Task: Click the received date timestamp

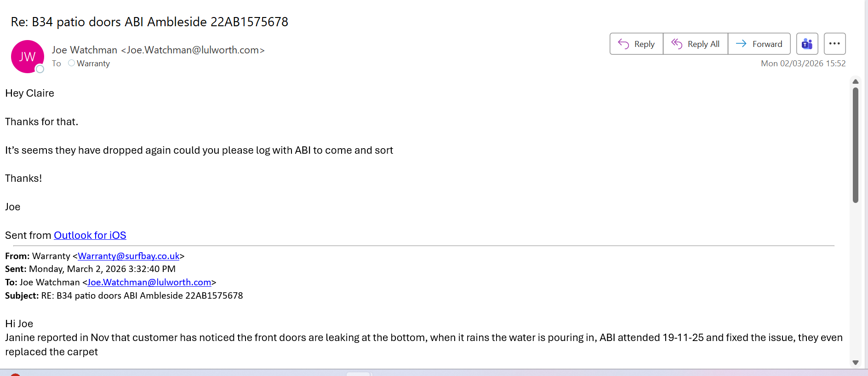Action: (803, 64)
